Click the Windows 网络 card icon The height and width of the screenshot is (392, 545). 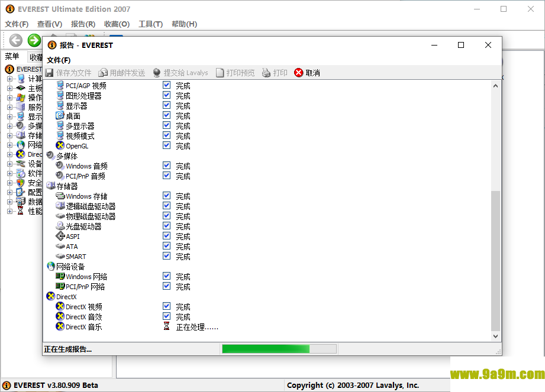click(x=60, y=276)
